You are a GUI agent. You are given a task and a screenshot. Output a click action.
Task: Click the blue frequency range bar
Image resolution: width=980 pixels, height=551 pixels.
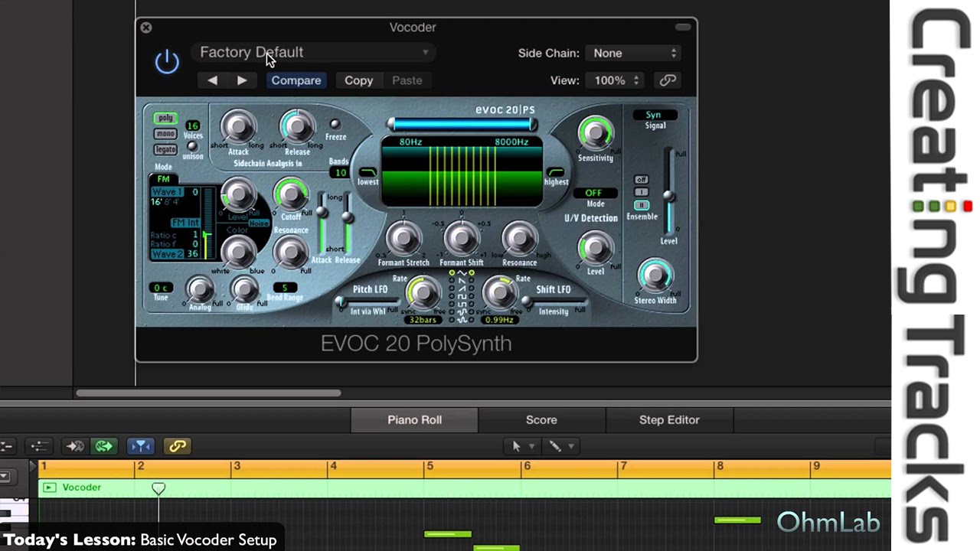coord(462,124)
